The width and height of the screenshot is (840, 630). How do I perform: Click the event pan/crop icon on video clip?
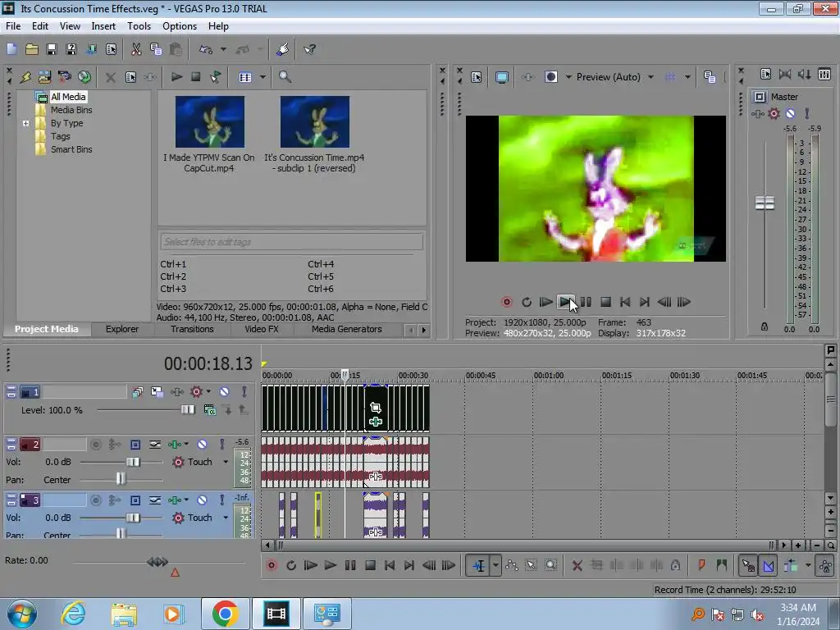point(376,408)
